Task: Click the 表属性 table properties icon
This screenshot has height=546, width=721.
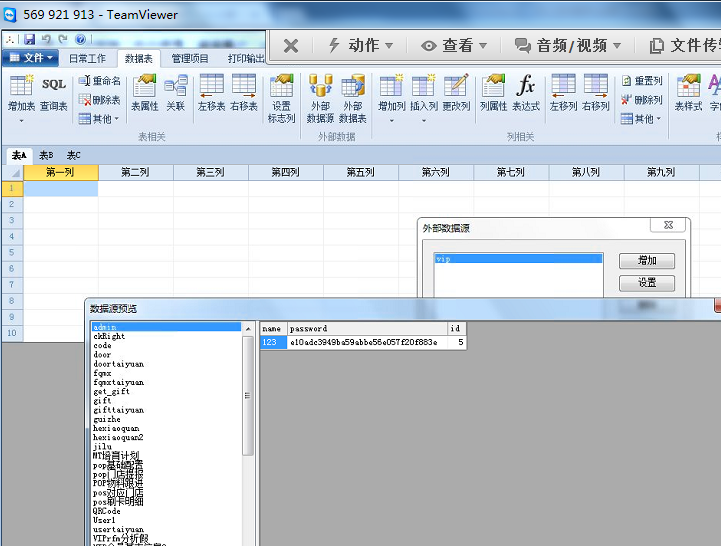Action: [145, 91]
